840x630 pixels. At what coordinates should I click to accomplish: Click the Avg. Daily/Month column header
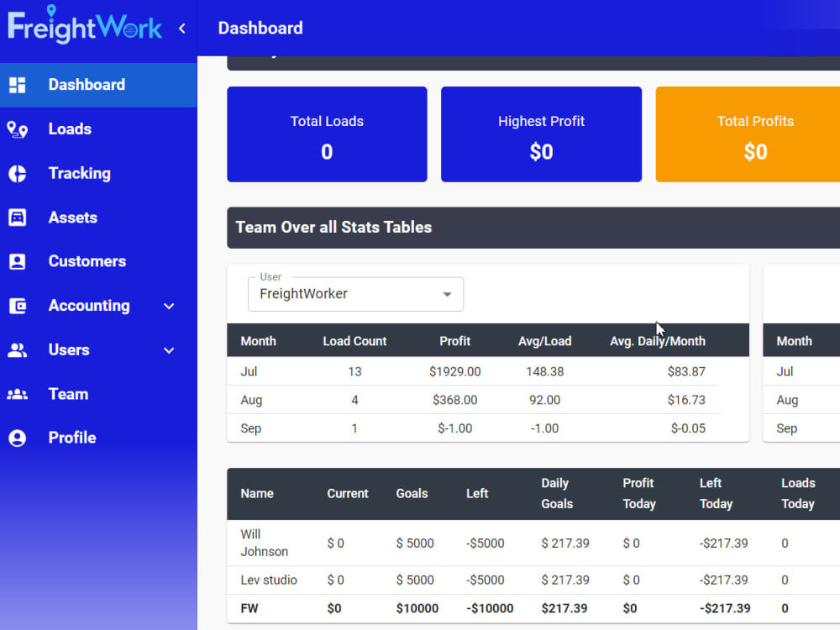tap(658, 341)
